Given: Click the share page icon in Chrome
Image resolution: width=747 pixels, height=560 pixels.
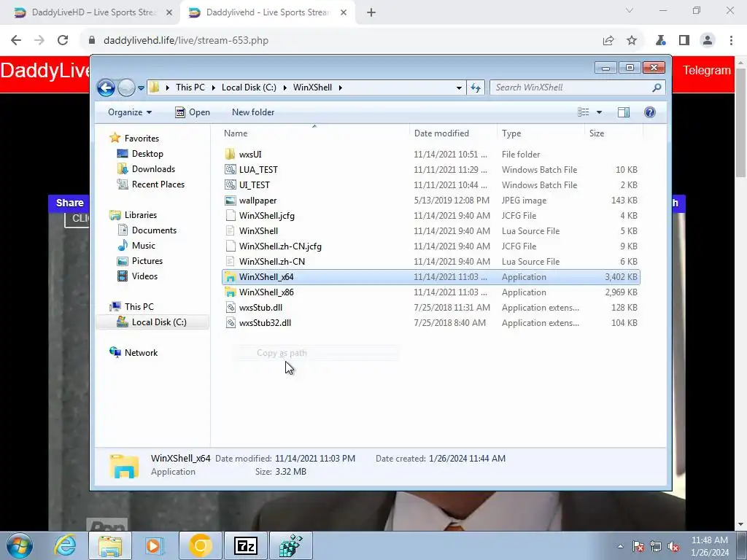Looking at the screenshot, I should [x=608, y=41].
